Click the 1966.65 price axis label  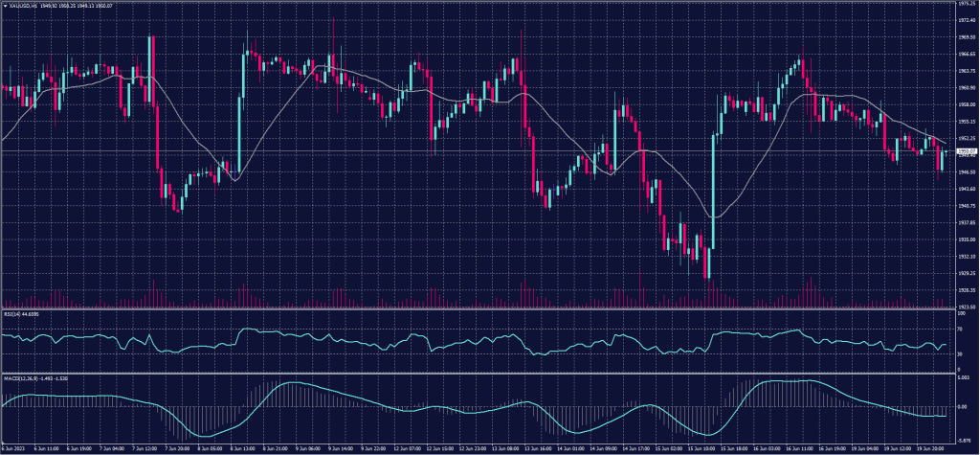coord(969,54)
